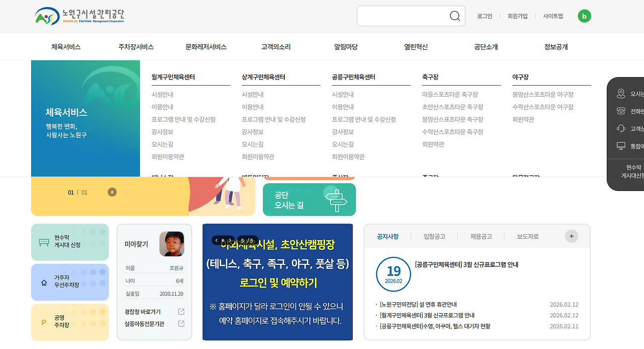
Task: Click the telephone icon in side panel
Action: pyautogui.click(x=621, y=111)
